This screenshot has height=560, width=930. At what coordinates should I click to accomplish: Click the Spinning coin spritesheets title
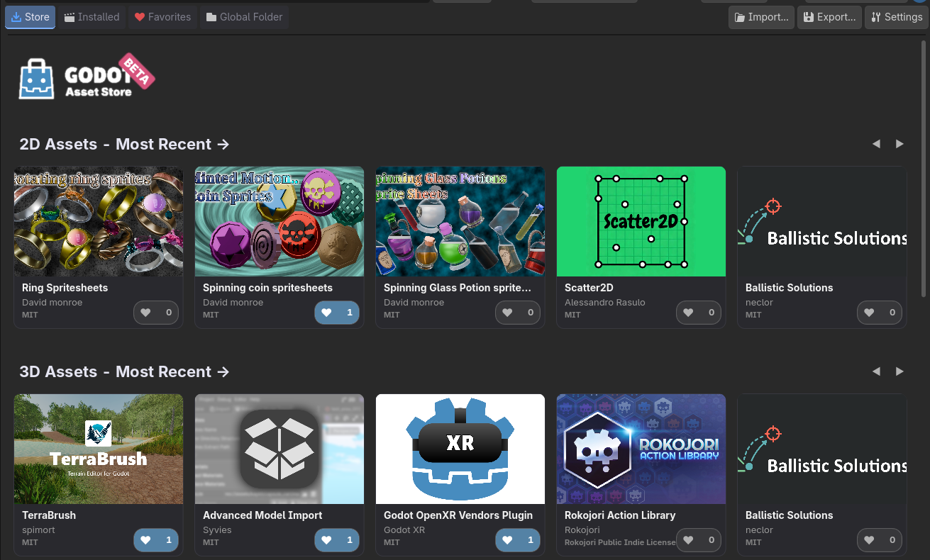click(x=267, y=288)
